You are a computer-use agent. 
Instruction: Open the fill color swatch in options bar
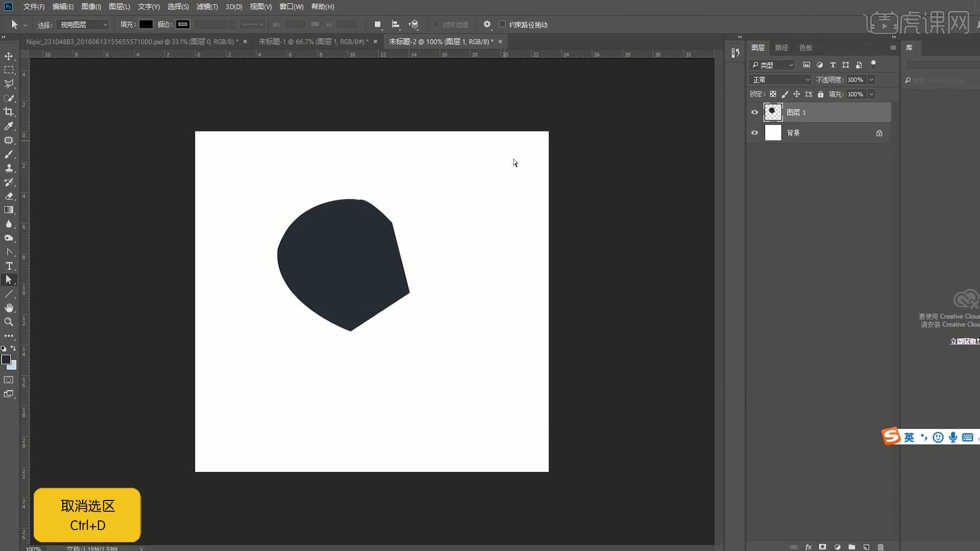[x=146, y=24]
